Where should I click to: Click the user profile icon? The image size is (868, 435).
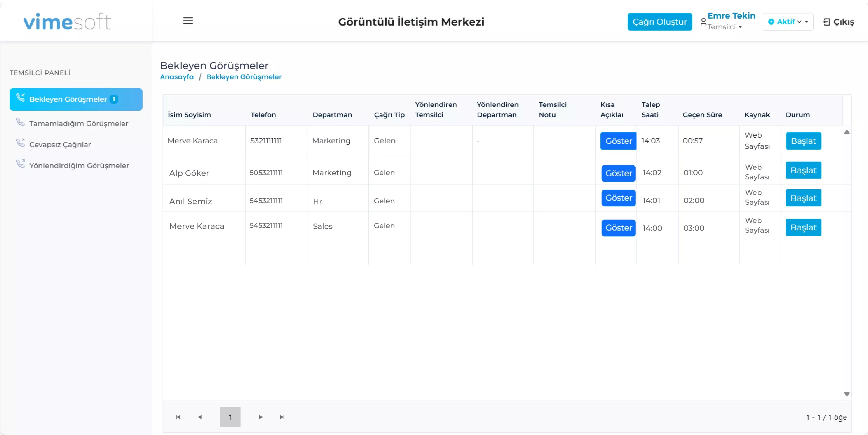(703, 22)
